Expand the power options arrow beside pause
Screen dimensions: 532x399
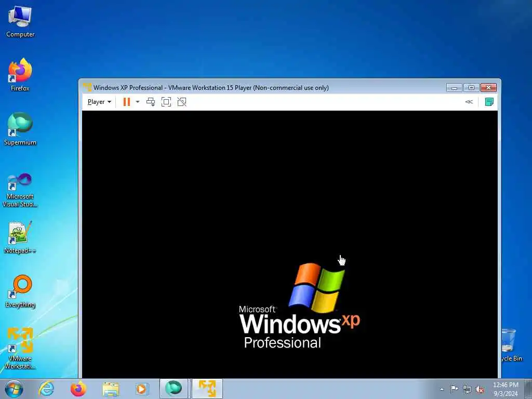point(137,102)
